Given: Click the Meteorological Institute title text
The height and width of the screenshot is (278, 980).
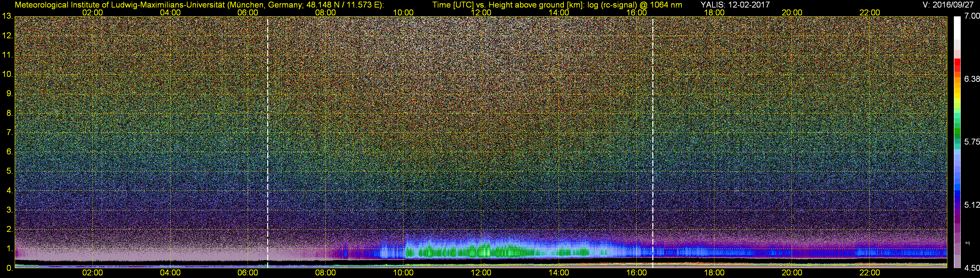Looking at the screenshot, I should point(199,5).
